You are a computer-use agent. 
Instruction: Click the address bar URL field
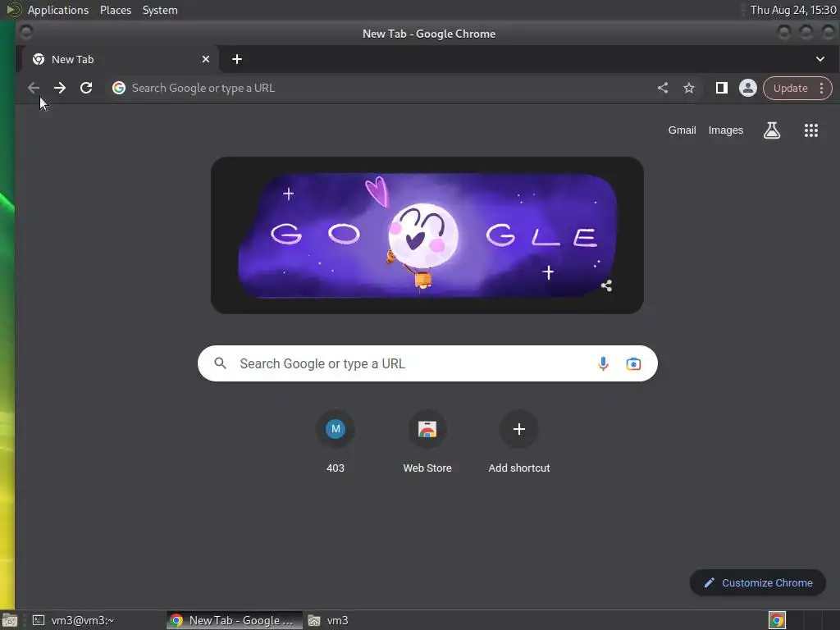(381, 88)
